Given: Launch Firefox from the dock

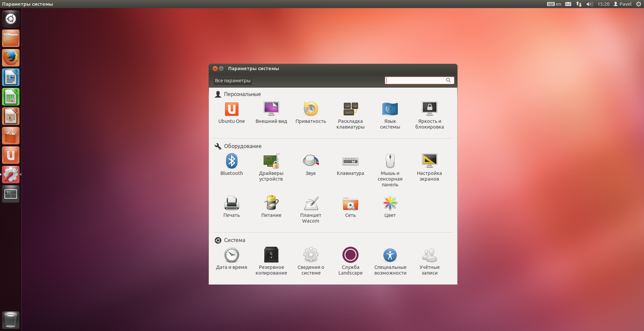Looking at the screenshot, I should click(11, 58).
